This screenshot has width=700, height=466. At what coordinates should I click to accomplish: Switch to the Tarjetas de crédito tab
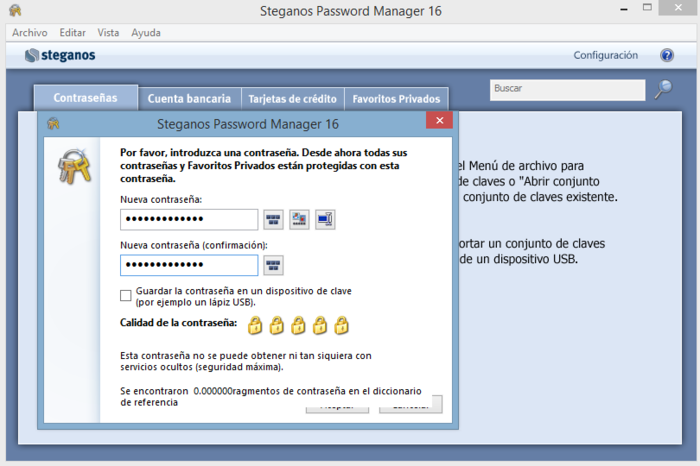(x=292, y=99)
